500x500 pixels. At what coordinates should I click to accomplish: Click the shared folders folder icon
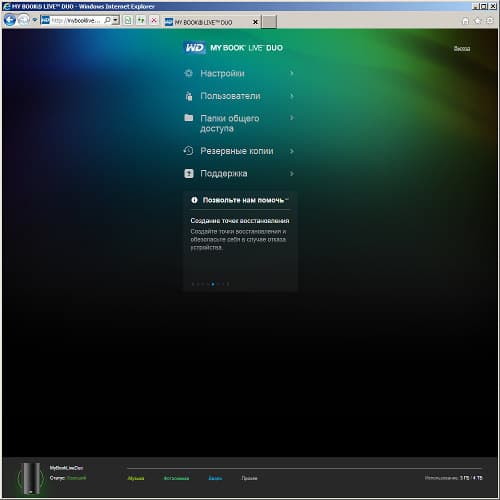coord(189,118)
